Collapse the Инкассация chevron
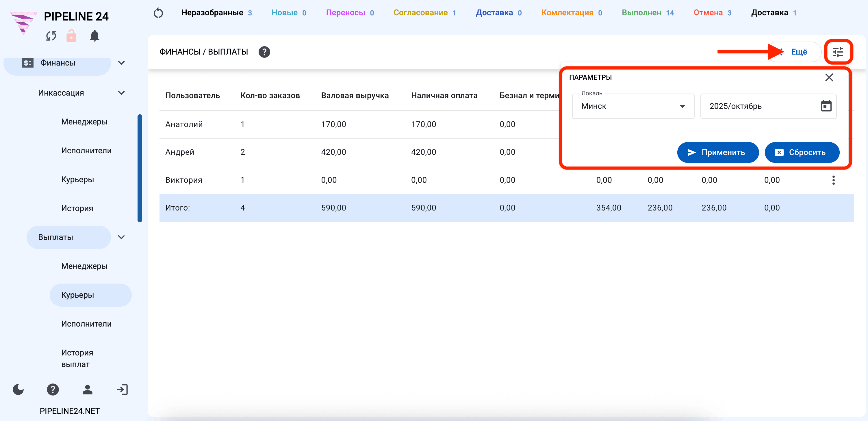The width and height of the screenshot is (868, 421). click(x=122, y=93)
